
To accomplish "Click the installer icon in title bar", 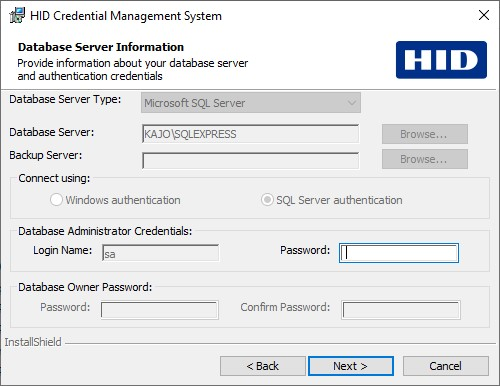I will (17, 15).
